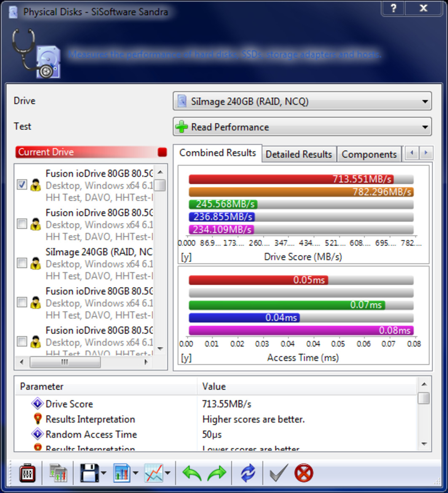
Task: Click the Value column header
Action: click(307, 386)
